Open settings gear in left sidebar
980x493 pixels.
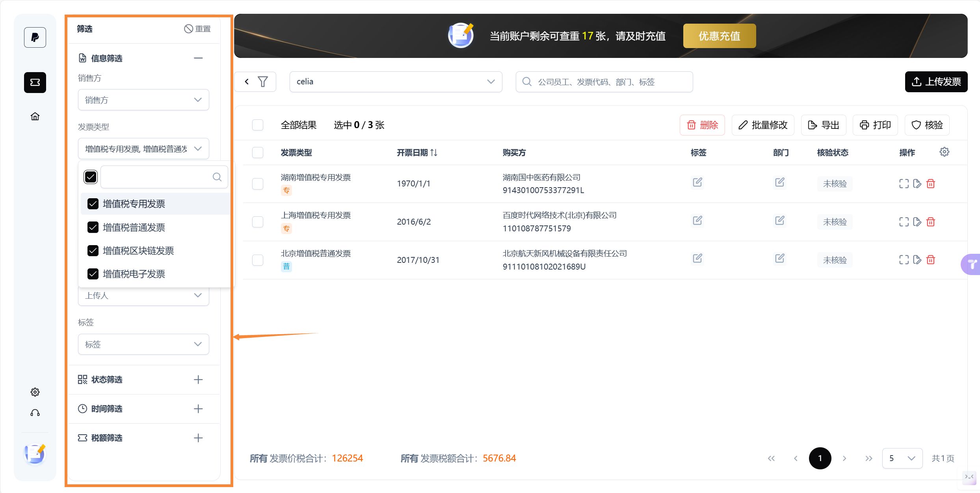(x=35, y=392)
